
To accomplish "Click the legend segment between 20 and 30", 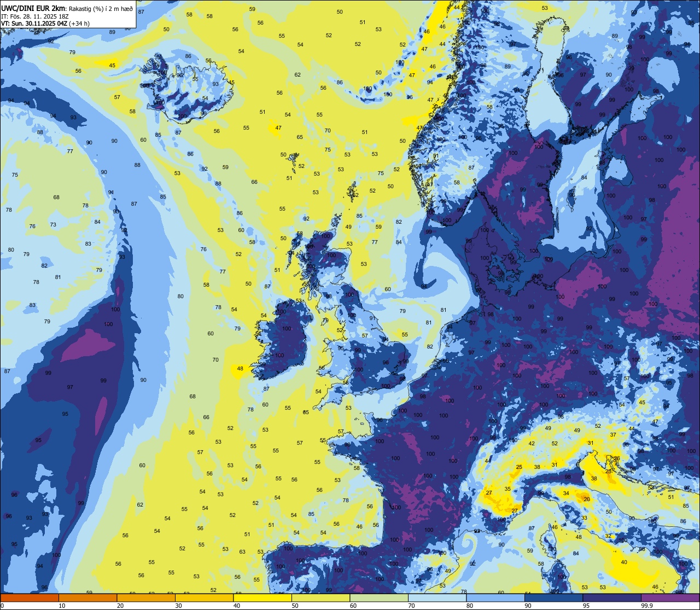I will click(146, 598).
